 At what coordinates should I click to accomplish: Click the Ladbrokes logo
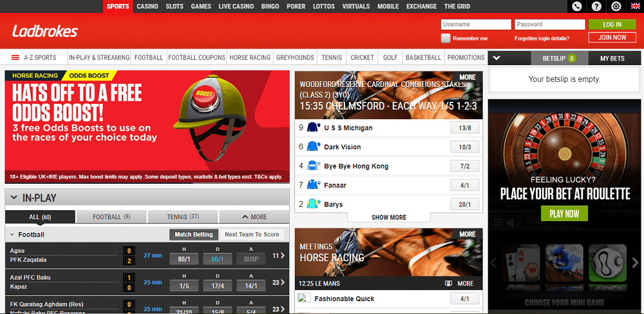pos(45,31)
